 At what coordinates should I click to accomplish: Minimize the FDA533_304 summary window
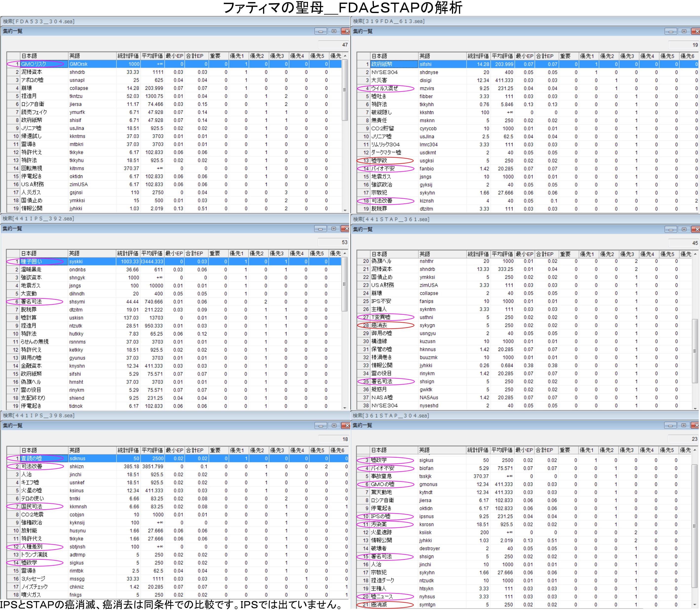[x=320, y=31]
